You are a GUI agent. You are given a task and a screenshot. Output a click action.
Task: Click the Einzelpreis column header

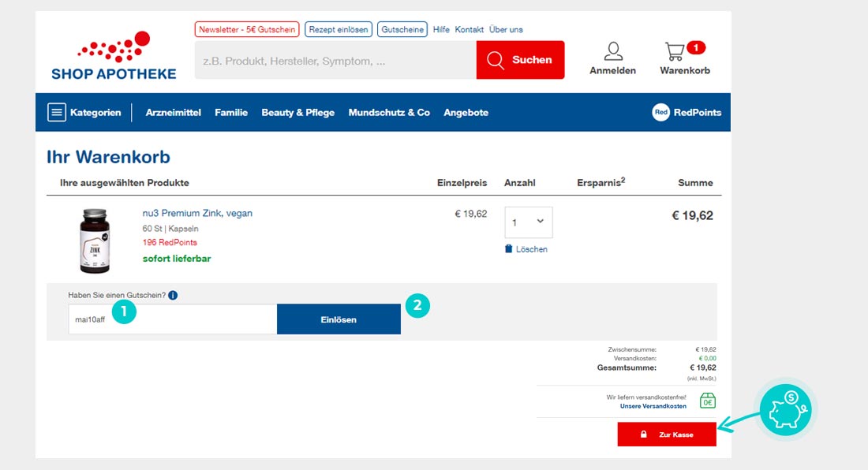[462, 182]
